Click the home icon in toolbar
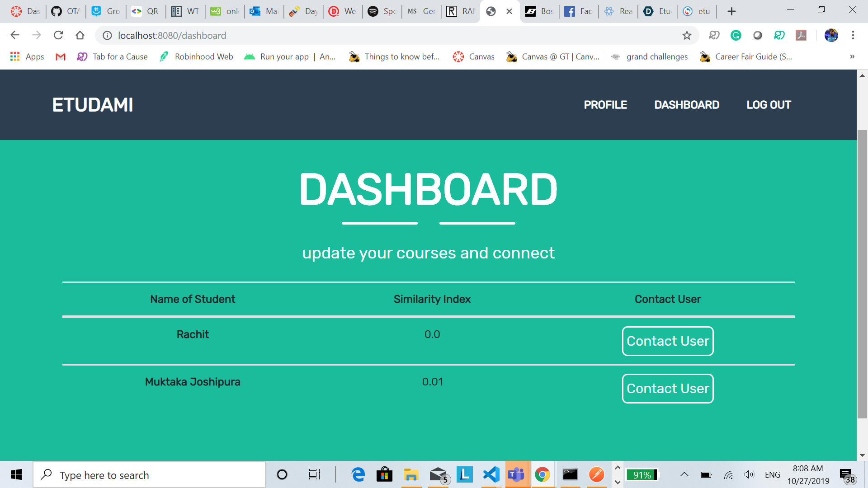The width and height of the screenshot is (868, 488). (80, 35)
